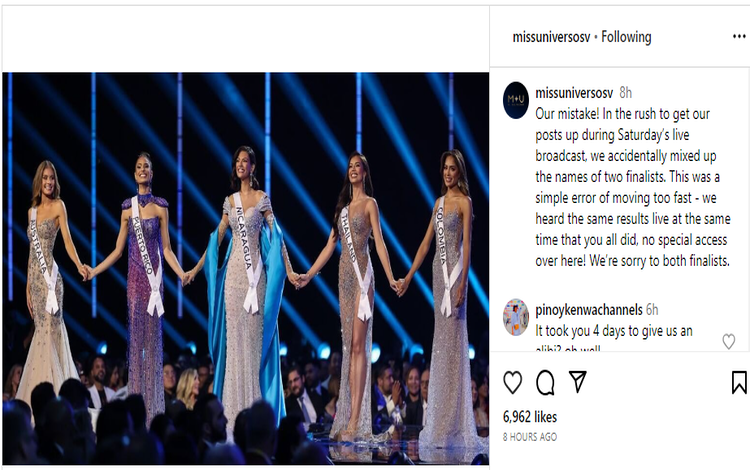Screen dimensions: 750x470
Task: Like the post with the heart icon
Action: [x=512, y=383]
